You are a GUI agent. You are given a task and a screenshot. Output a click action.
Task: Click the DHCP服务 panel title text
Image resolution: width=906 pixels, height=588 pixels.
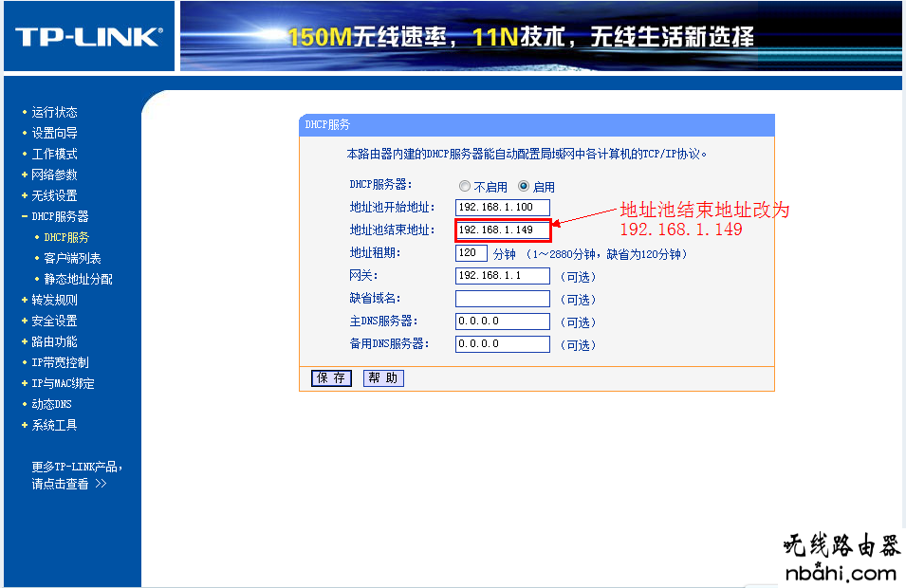327,125
